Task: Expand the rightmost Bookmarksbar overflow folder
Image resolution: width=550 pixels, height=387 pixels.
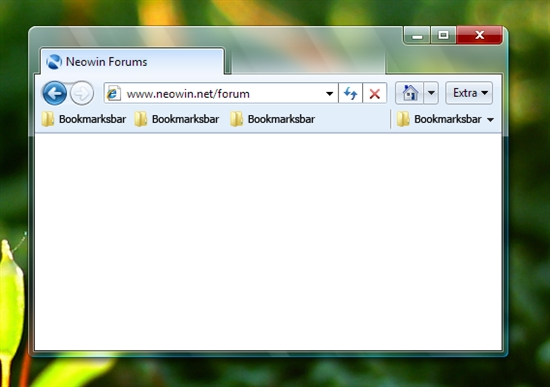Action: (445, 119)
